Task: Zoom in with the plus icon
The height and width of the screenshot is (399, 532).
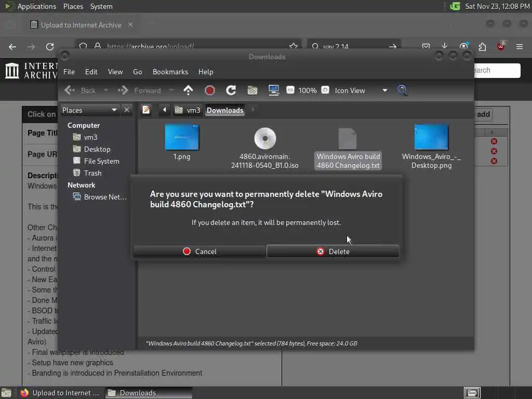Action: coord(325,90)
